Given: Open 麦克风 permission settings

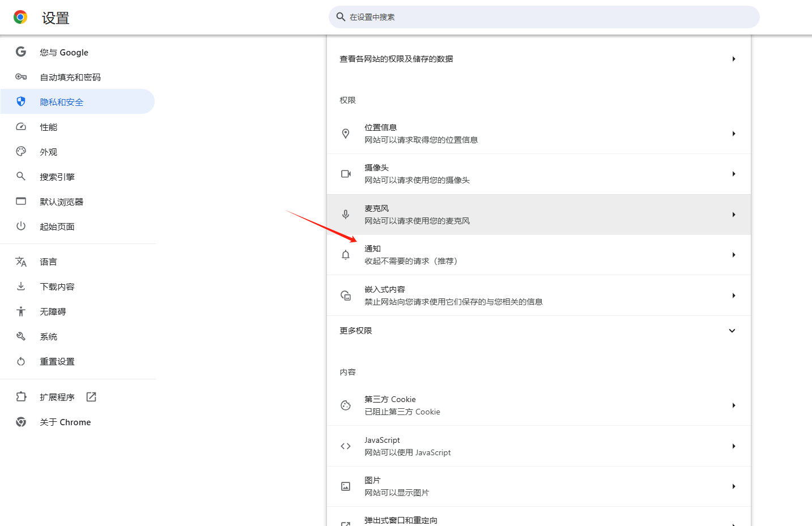Looking at the screenshot, I should [x=539, y=215].
